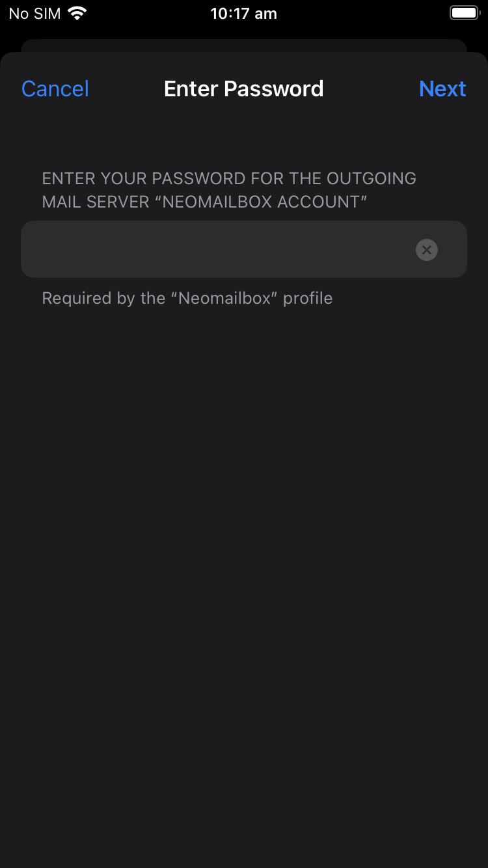
Task: Tap the Required by Neomailbox profile note
Action: tap(187, 298)
